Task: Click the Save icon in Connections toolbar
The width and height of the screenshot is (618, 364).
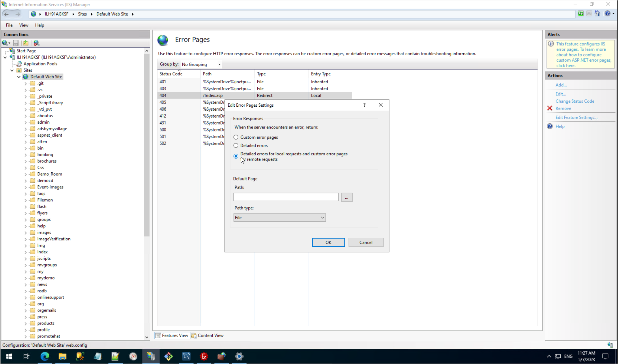Action: click(x=16, y=43)
